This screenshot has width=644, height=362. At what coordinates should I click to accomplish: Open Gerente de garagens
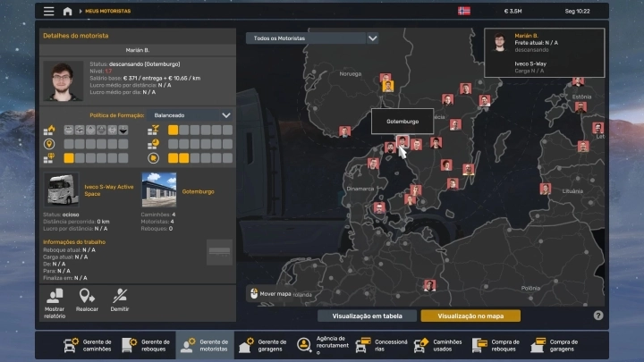[x=263, y=345]
